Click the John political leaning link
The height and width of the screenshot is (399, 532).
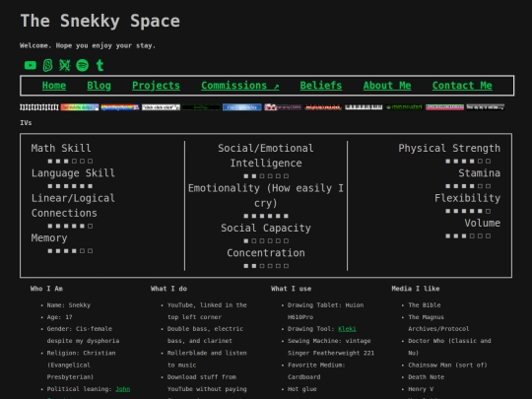point(122,389)
